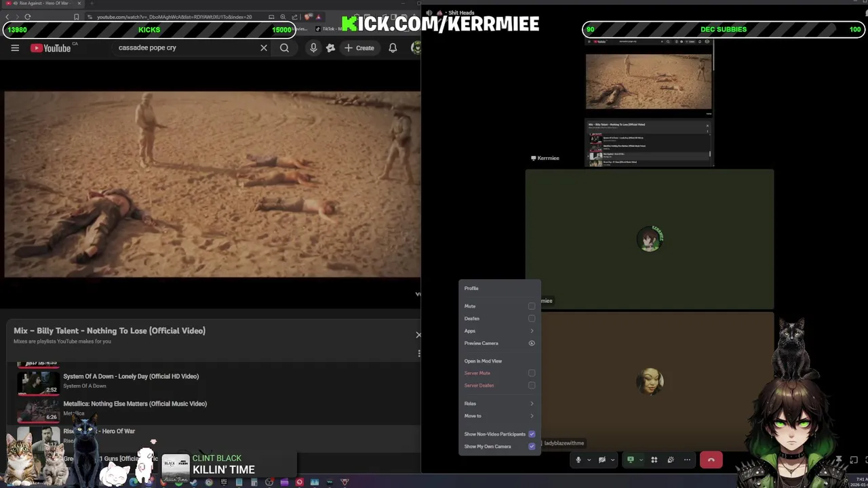Open the Discord activities icon
This screenshot has width=868, height=488.
[x=654, y=460]
